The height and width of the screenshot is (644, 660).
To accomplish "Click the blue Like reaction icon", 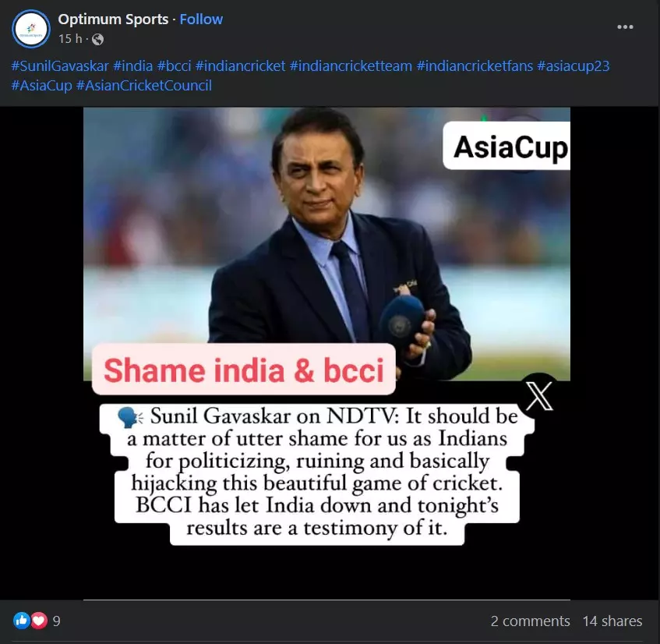I will pos(22,621).
